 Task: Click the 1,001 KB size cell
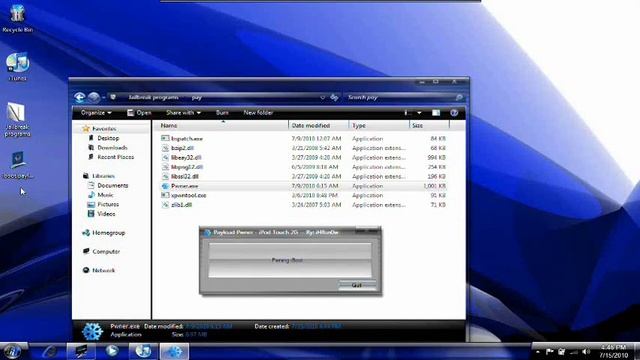[x=434, y=186]
